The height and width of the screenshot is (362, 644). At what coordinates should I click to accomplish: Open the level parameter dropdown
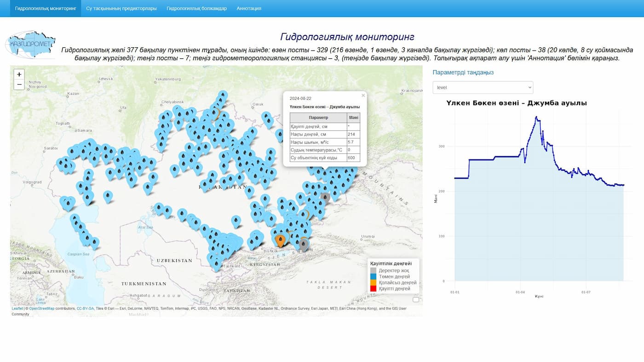(483, 87)
